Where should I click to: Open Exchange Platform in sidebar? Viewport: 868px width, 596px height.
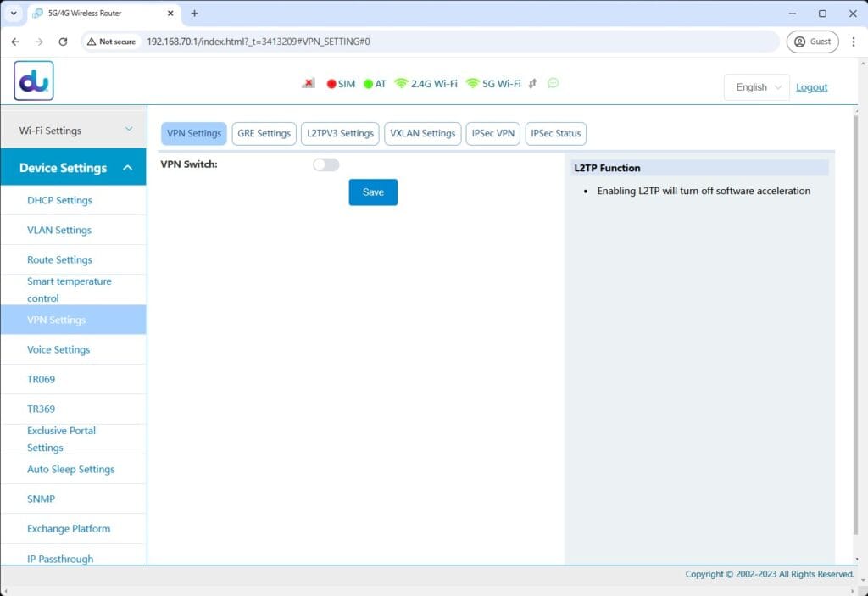point(74,529)
